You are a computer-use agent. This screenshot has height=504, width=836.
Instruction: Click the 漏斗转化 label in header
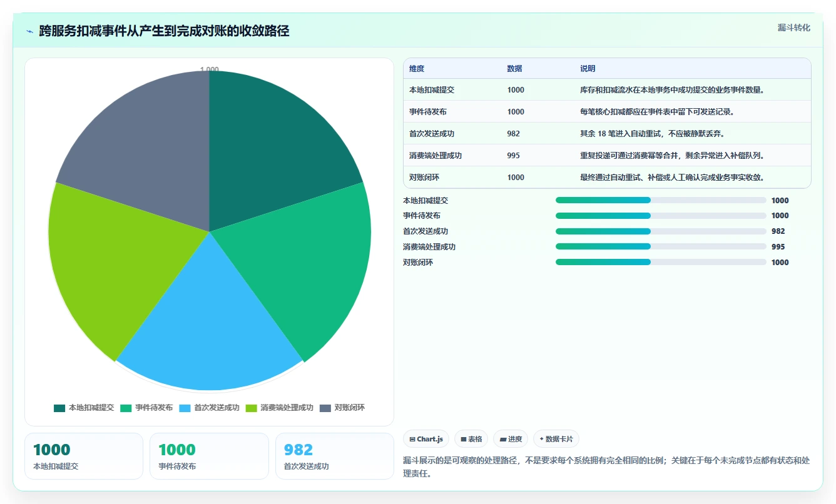pyautogui.click(x=793, y=28)
